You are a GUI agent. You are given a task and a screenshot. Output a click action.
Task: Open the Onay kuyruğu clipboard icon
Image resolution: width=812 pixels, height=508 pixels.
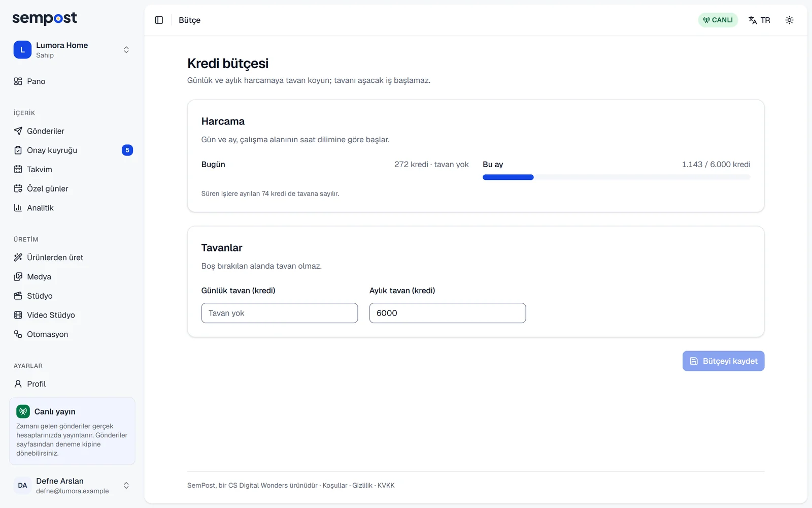(x=18, y=150)
